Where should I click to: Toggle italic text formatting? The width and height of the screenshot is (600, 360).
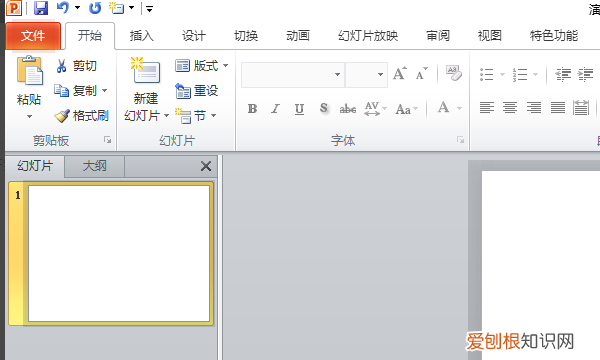click(276, 109)
